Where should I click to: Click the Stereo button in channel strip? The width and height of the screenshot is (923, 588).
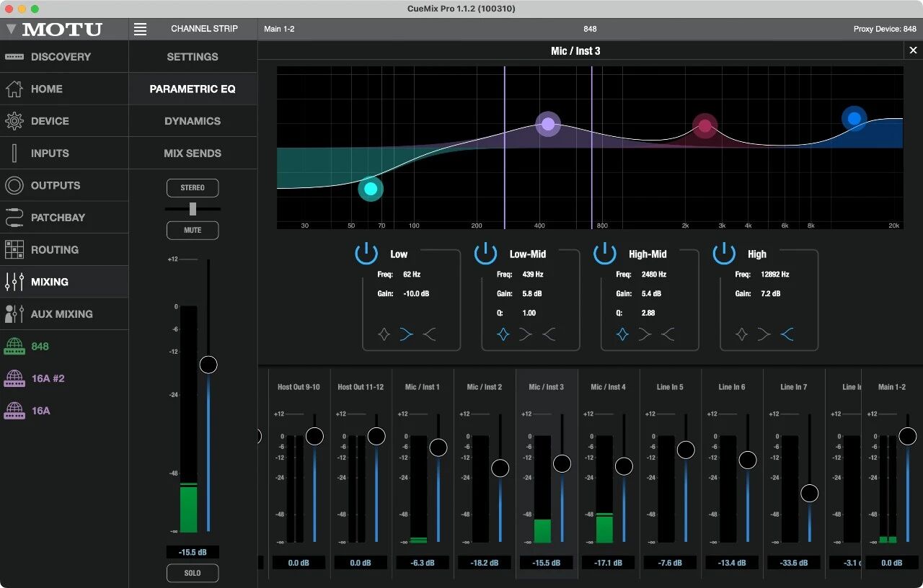pos(193,188)
